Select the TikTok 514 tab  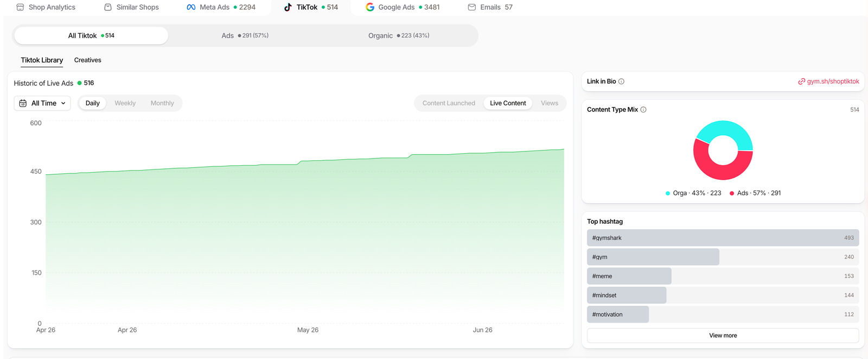click(311, 7)
